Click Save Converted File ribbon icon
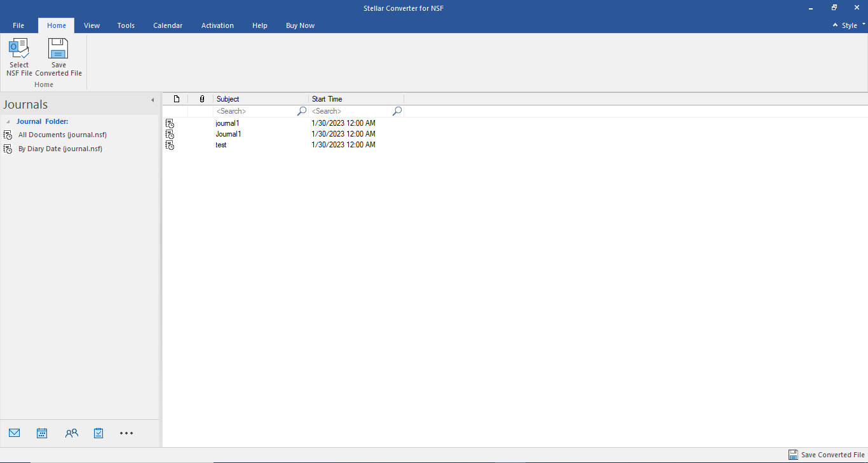The width and height of the screenshot is (868, 463). (58, 48)
